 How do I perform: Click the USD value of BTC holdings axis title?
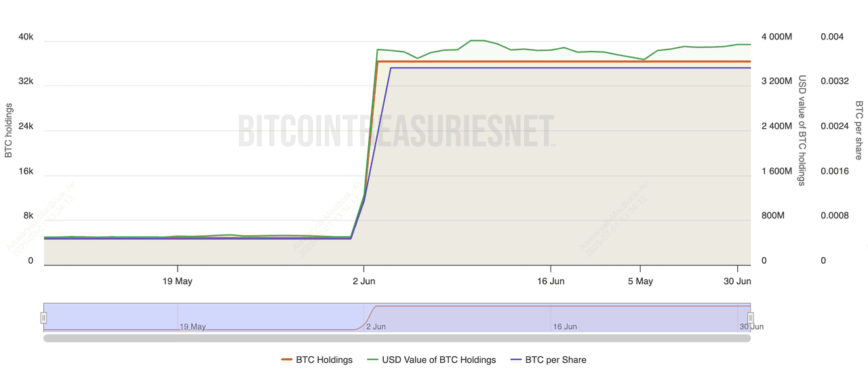(x=802, y=130)
